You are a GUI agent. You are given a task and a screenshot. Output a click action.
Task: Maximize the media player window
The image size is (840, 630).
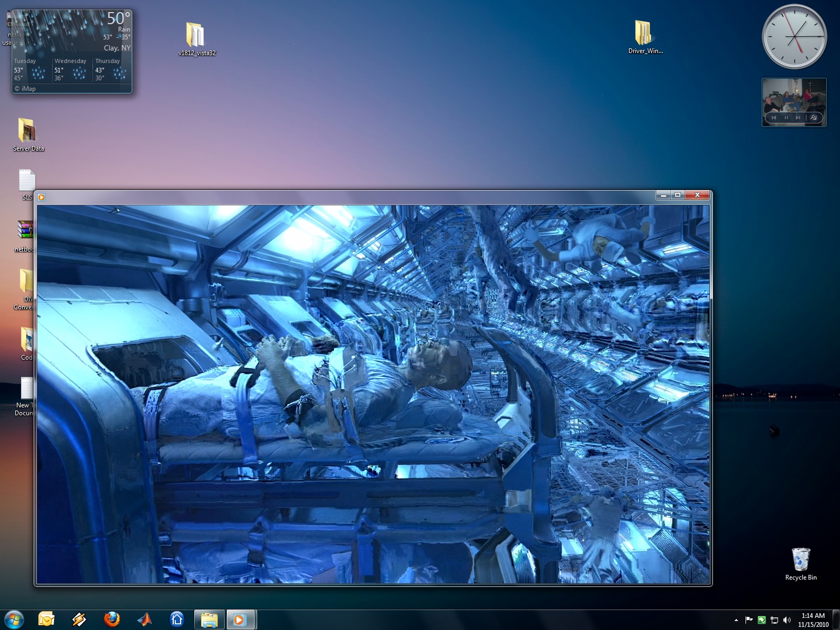tap(678, 195)
